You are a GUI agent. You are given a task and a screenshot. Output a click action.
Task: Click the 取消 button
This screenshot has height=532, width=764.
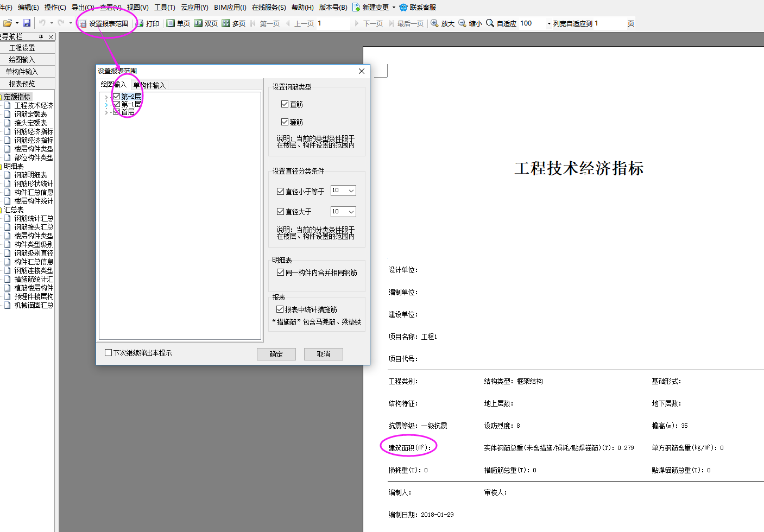324,354
